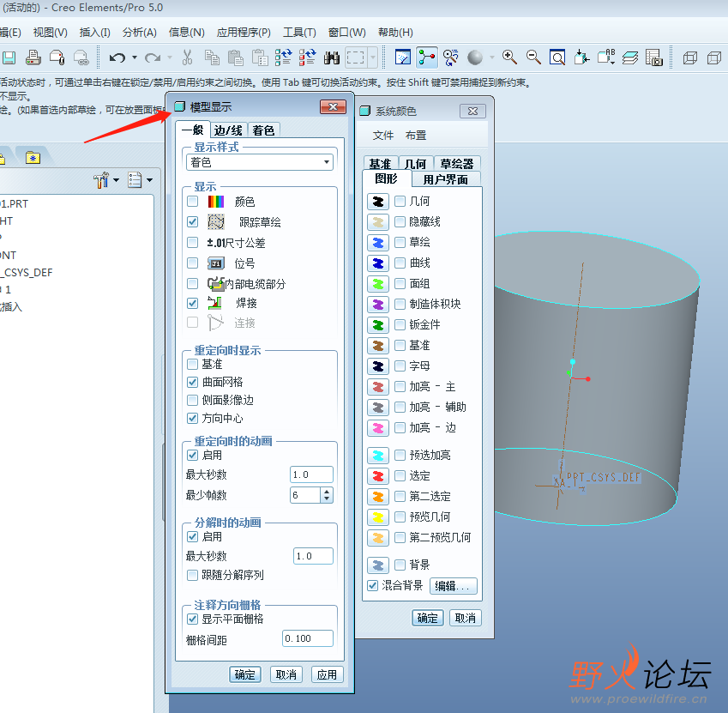Enable the 位号 checkbox
Viewport: 728px width, 713px height.
click(x=192, y=263)
